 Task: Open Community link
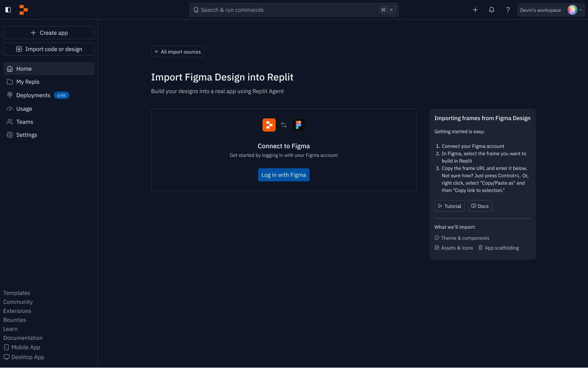click(x=18, y=302)
